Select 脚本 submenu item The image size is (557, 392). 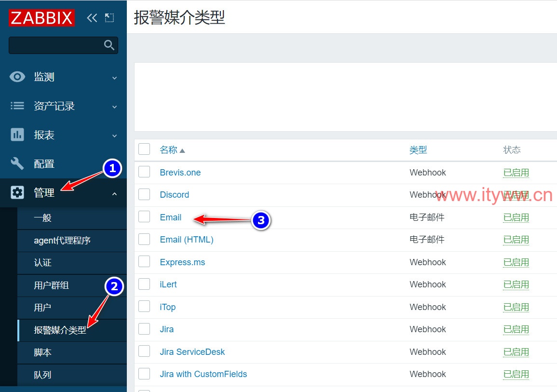(x=72, y=352)
